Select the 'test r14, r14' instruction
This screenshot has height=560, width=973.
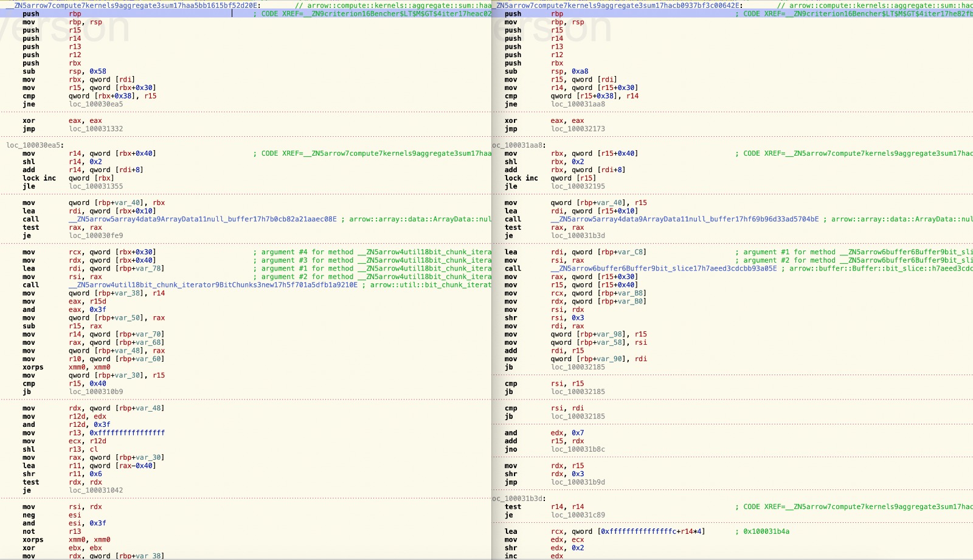544,507
